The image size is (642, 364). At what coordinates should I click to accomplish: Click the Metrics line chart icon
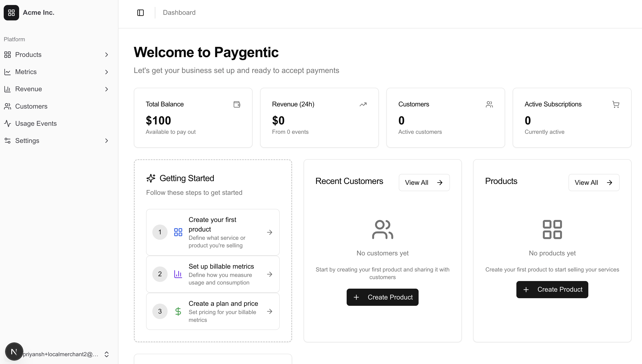[x=8, y=72]
